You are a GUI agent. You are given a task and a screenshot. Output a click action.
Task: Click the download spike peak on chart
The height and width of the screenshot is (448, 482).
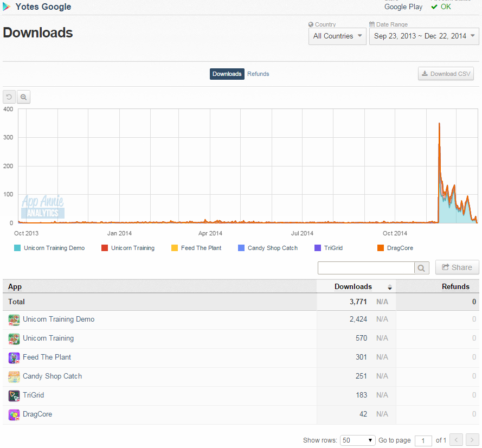pos(439,124)
